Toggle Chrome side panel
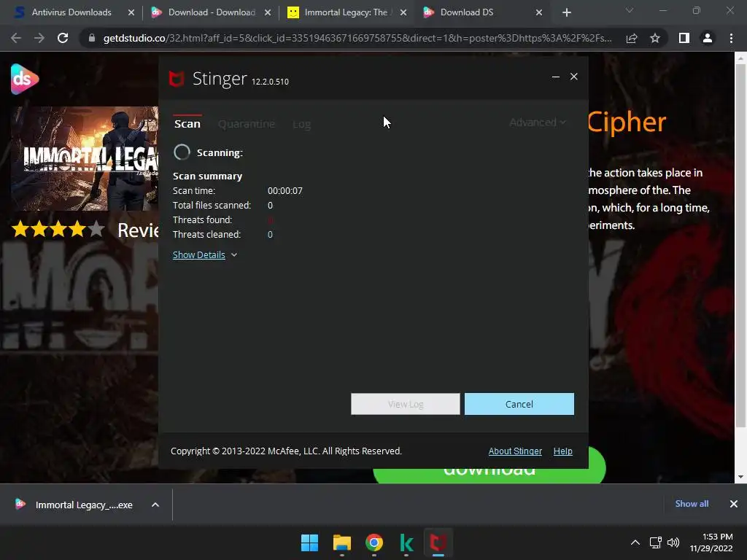This screenshot has width=747, height=560. click(x=684, y=38)
